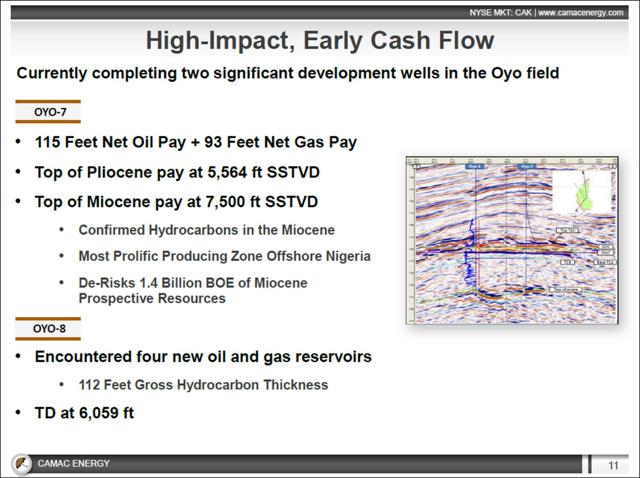Click the Top of Miocene pay bullet

click(x=176, y=202)
